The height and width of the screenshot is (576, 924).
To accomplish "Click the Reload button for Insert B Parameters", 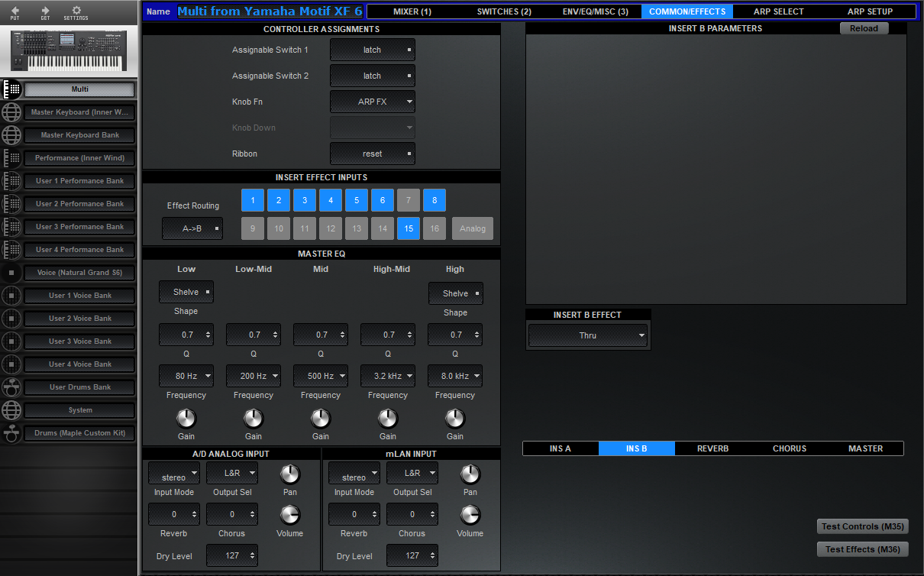I will pyautogui.click(x=863, y=28).
